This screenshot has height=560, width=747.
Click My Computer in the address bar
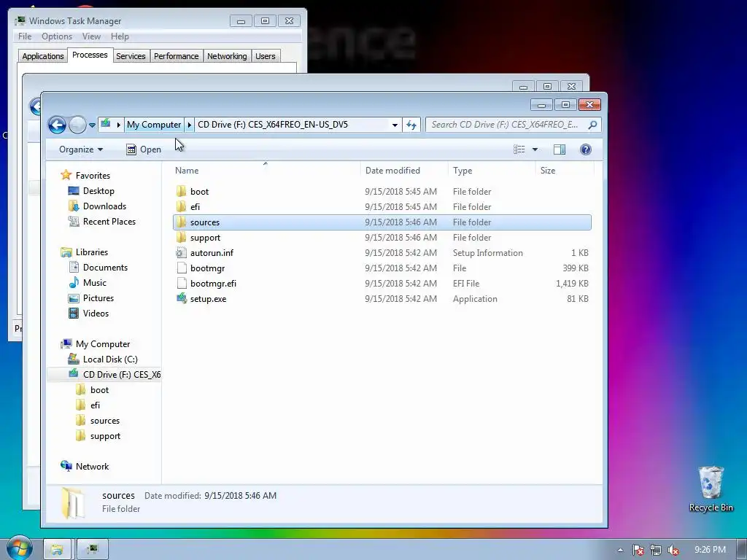click(x=154, y=125)
